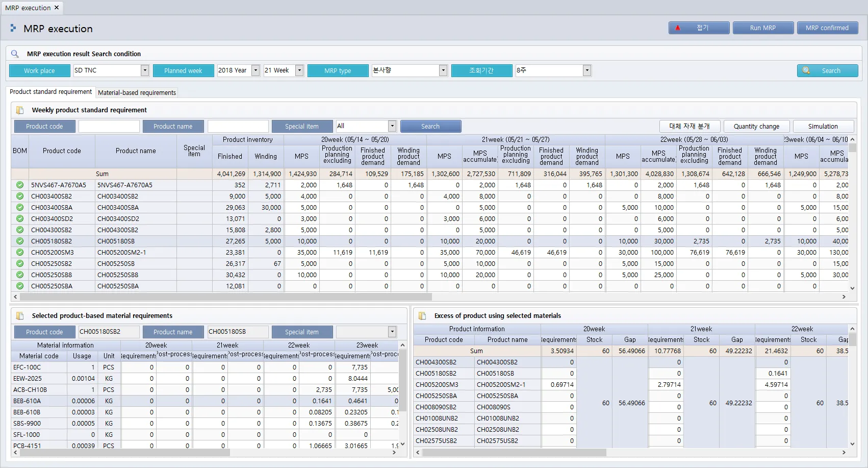This screenshot has height=468, width=868.
Task: Select Product standard requirement tab
Action: (x=50, y=92)
